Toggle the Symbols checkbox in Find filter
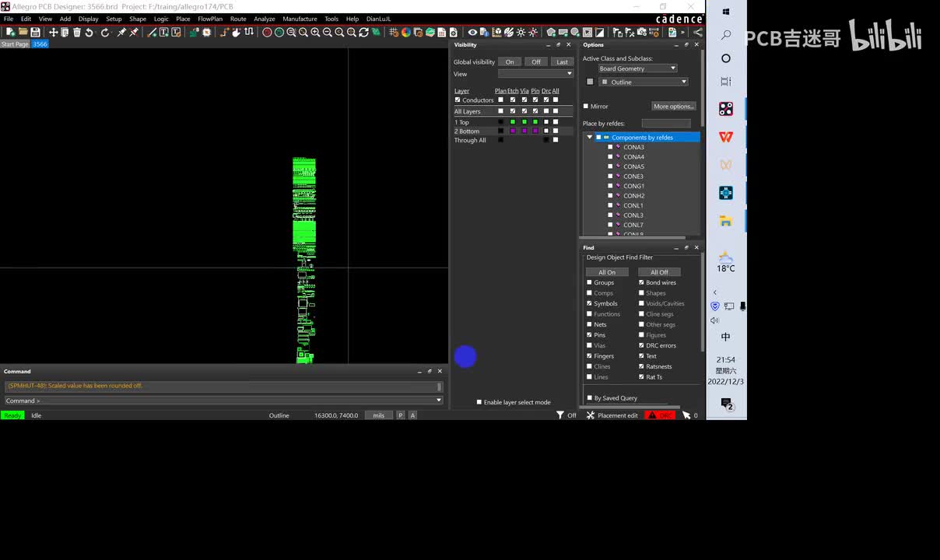Viewport: 940px width, 560px height. pos(589,303)
